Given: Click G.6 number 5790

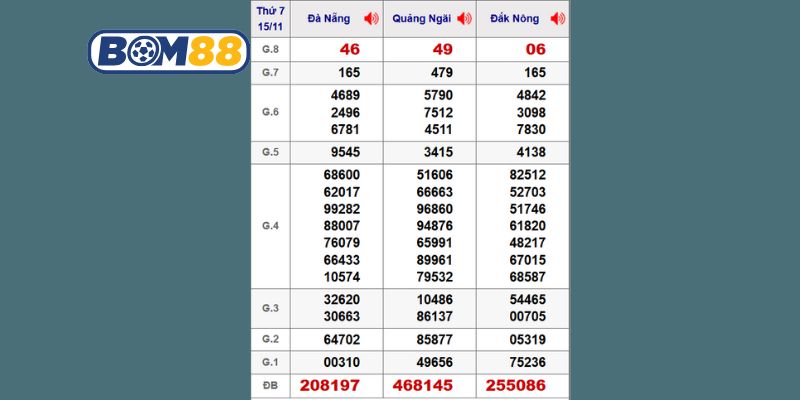Looking at the screenshot, I should tap(438, 95).
